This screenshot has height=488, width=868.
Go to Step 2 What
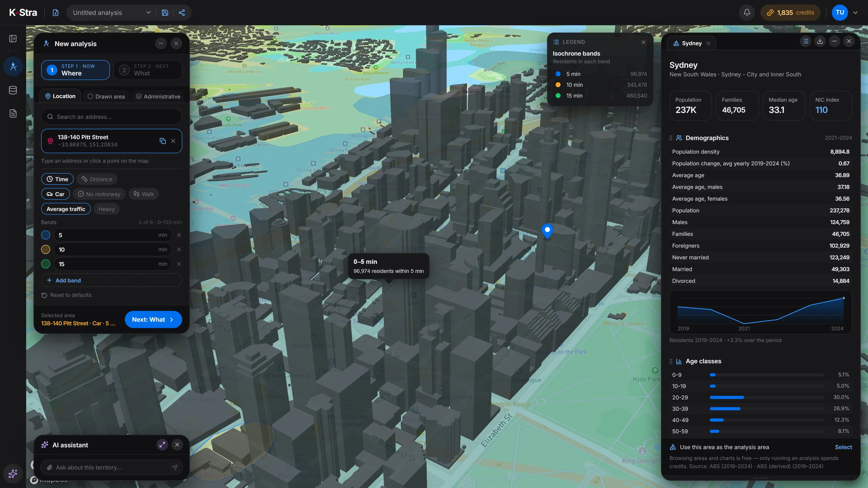[148, 70]
